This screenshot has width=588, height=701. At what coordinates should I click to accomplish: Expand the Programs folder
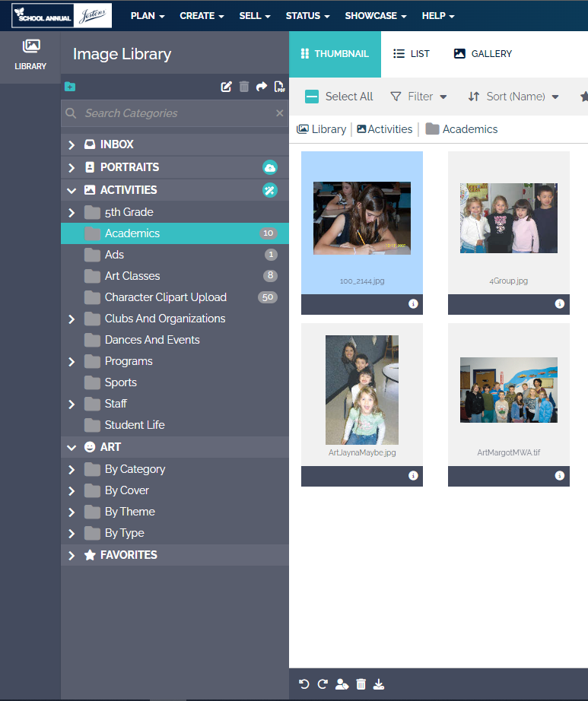72,361
